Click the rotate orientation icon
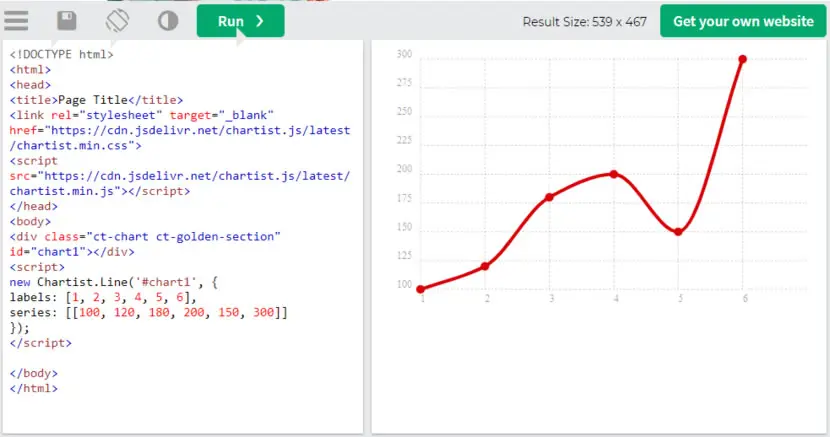This screenshot has height=437, width=830. (x=117, y=21)
